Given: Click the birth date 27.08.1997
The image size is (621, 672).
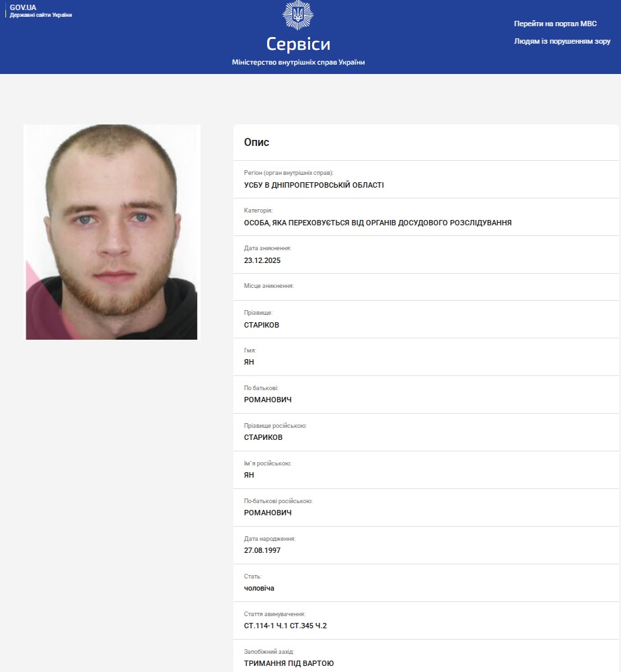Looking at the screenshot, I should tap(262, 550).
